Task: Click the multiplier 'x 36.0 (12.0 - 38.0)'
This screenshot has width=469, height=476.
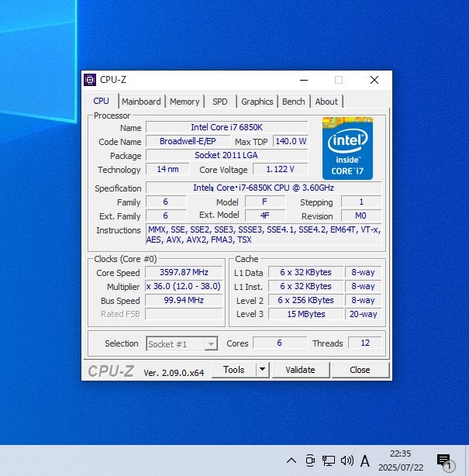Action: pos(184,286)
